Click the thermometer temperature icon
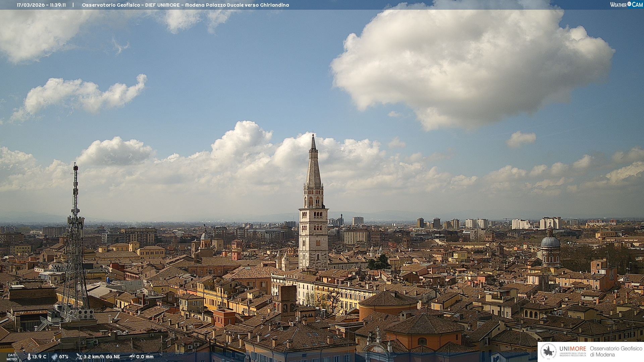This screenshot has width=644, height=362. coord(29,357)
